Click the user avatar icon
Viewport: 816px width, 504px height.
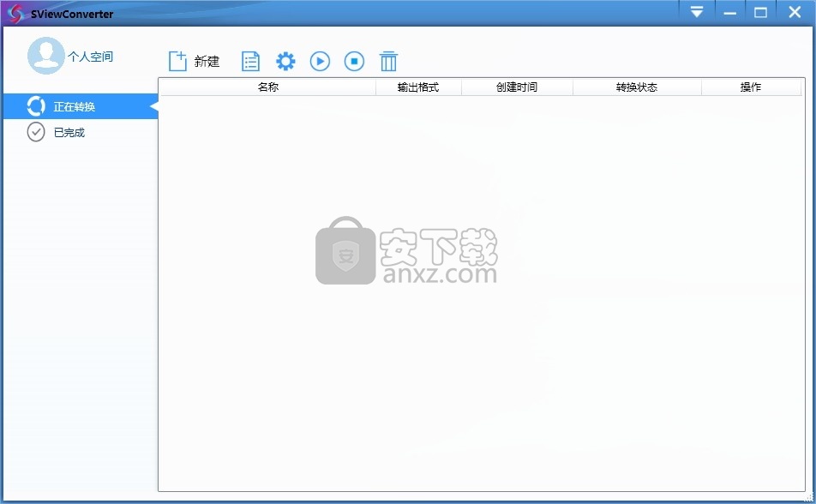click(46, 56)
